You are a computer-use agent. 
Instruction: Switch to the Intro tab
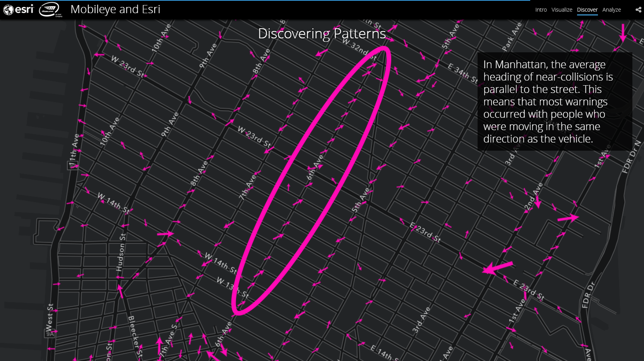point(541,10)
